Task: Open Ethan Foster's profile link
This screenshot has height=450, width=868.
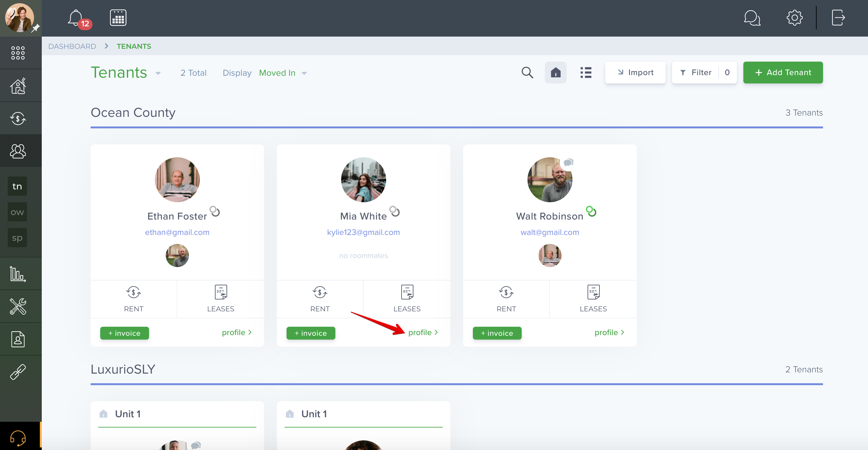Action: (x=236, y=332)
